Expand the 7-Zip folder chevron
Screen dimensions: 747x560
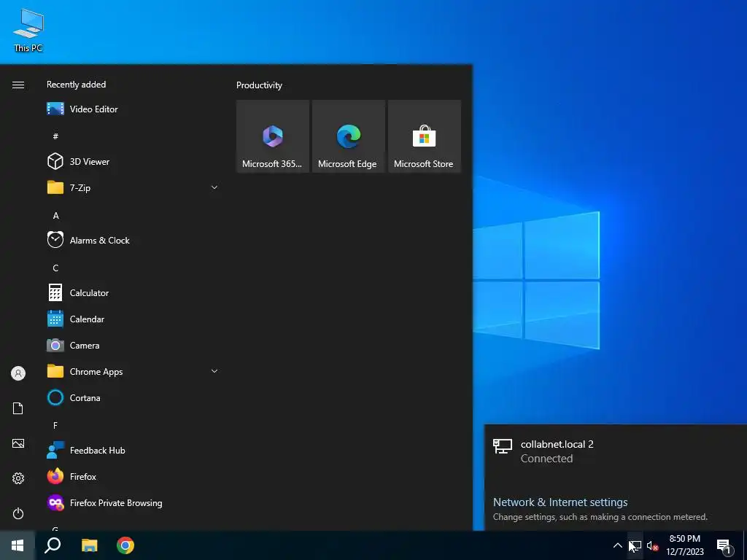pyautogui.click(x=214, y=187)
